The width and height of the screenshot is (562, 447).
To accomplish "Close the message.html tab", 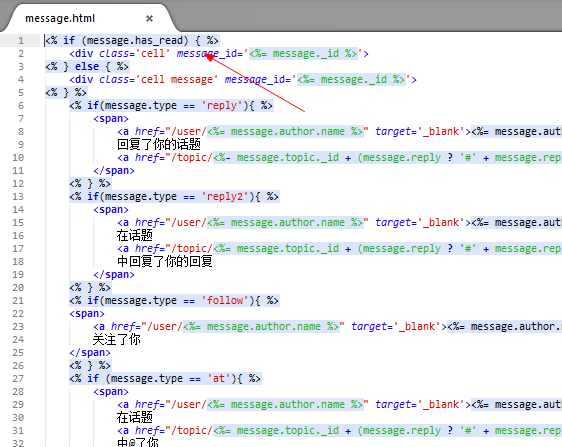I will pyautogui.click(x=149, y=19).
